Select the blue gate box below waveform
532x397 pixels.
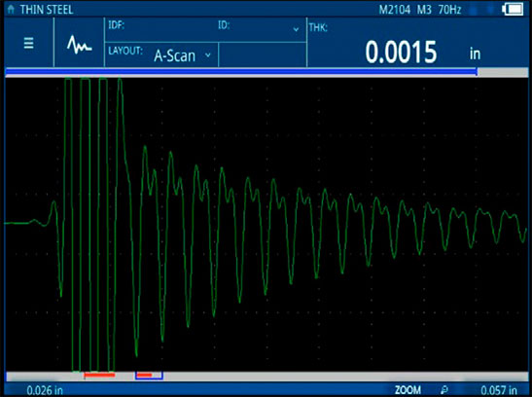pyautogui.click(x=149, y=376)
